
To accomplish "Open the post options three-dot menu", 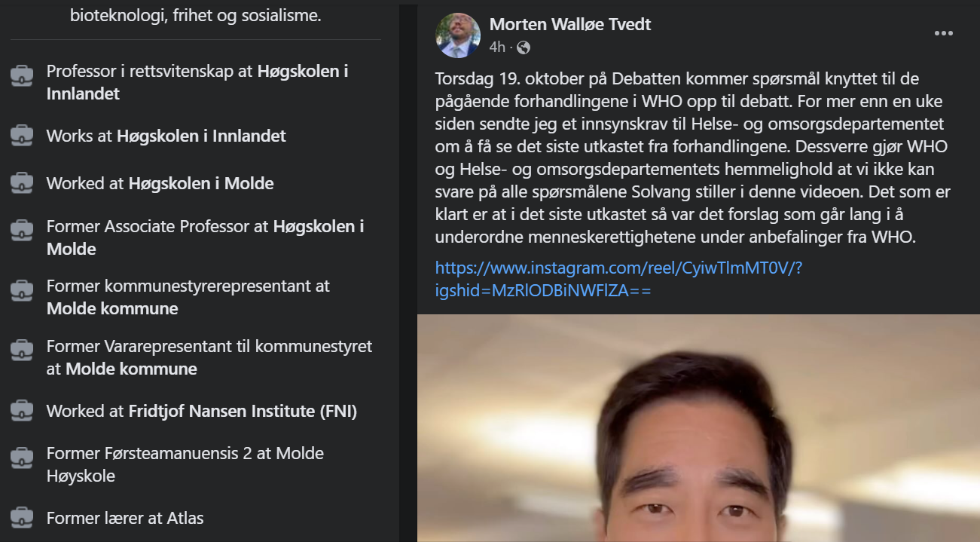I will (943, 34).
